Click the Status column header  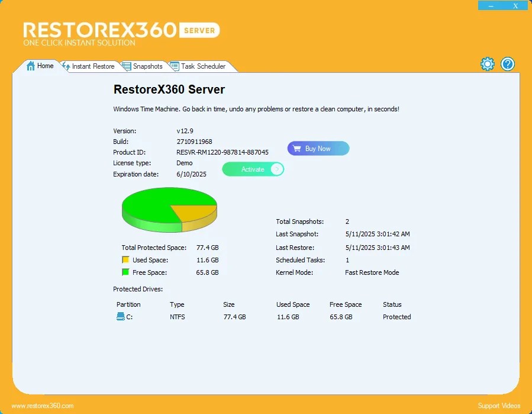tap(392, 304)
